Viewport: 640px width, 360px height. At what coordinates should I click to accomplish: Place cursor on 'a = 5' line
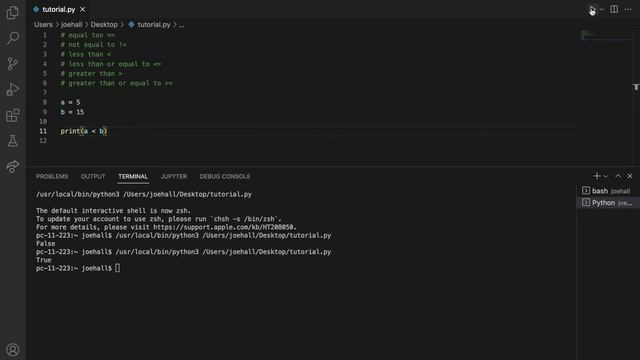70,102
